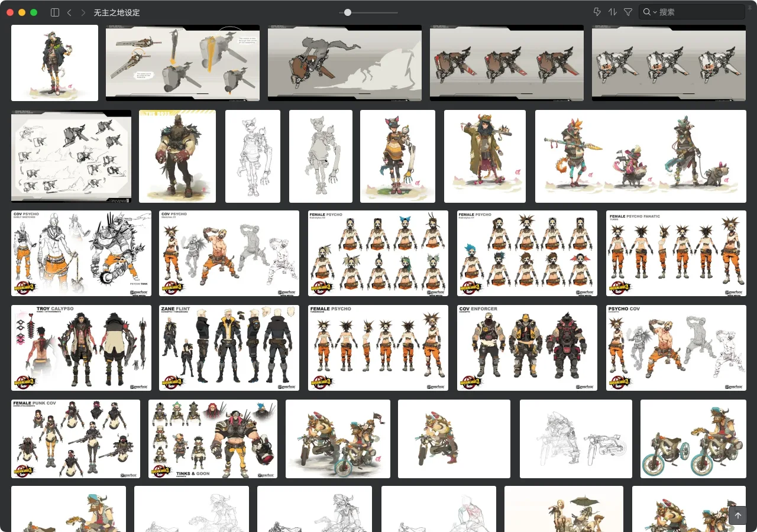Open the filter funnel icon

pos(628,12)
